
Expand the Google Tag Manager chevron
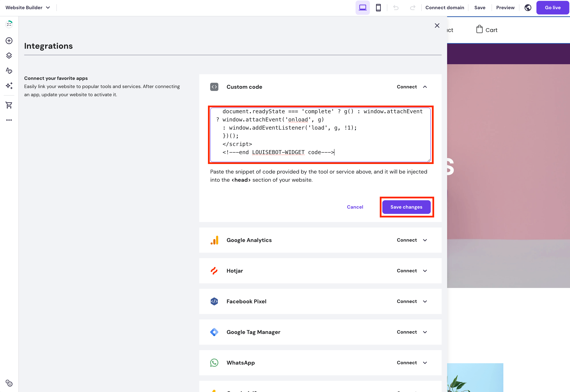[x=425, y=332]
